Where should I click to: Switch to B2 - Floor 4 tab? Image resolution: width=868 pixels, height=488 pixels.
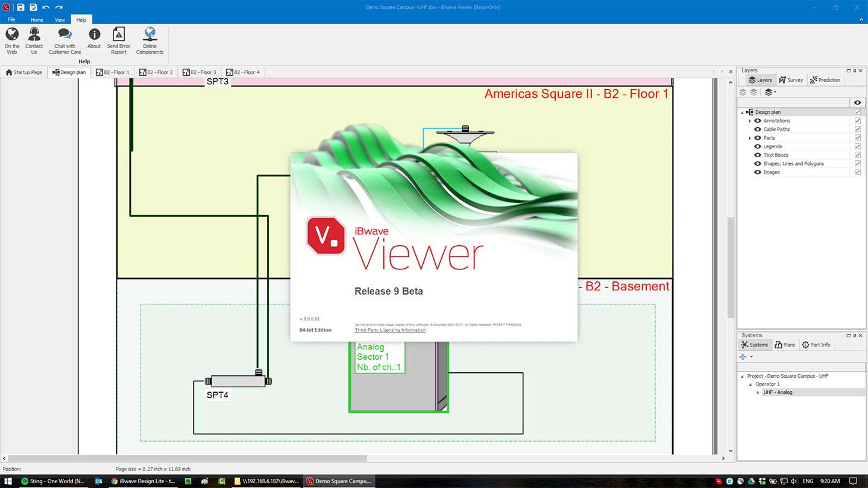coord(242,72)
